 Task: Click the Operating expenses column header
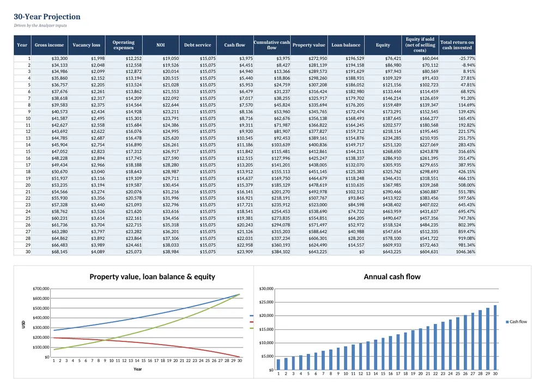[124, 45]
